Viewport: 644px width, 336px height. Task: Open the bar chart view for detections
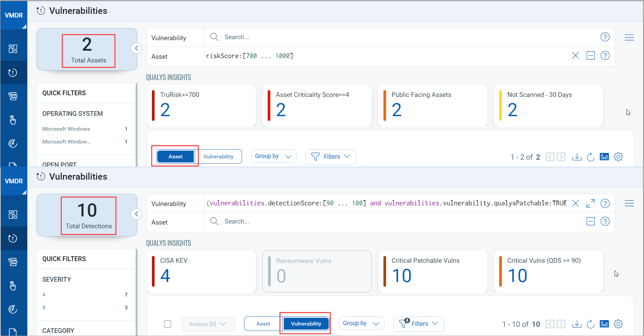click(x=604, y=324)
